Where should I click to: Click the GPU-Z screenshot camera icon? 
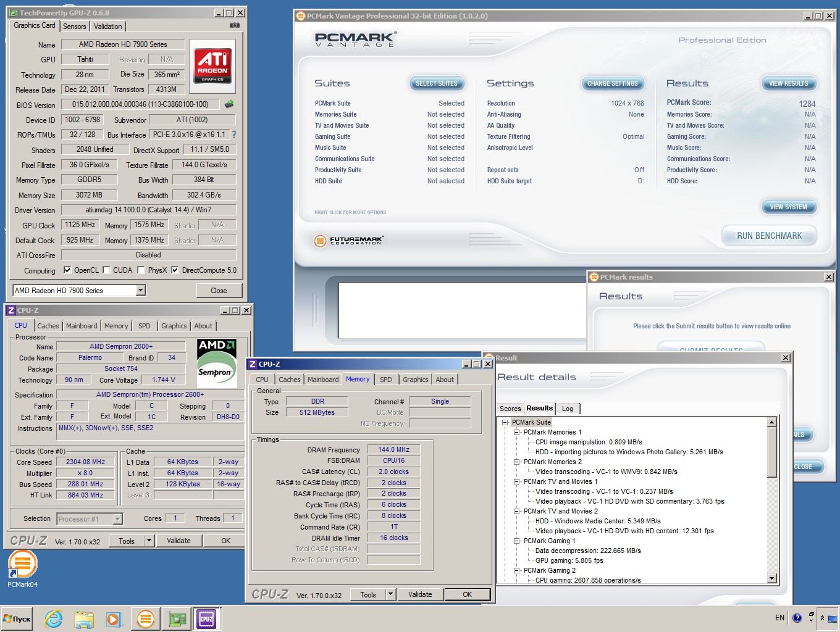(x=235, y=25)
